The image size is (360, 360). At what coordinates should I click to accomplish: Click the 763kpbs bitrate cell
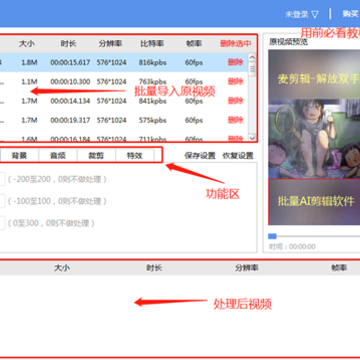click(153, 82)
